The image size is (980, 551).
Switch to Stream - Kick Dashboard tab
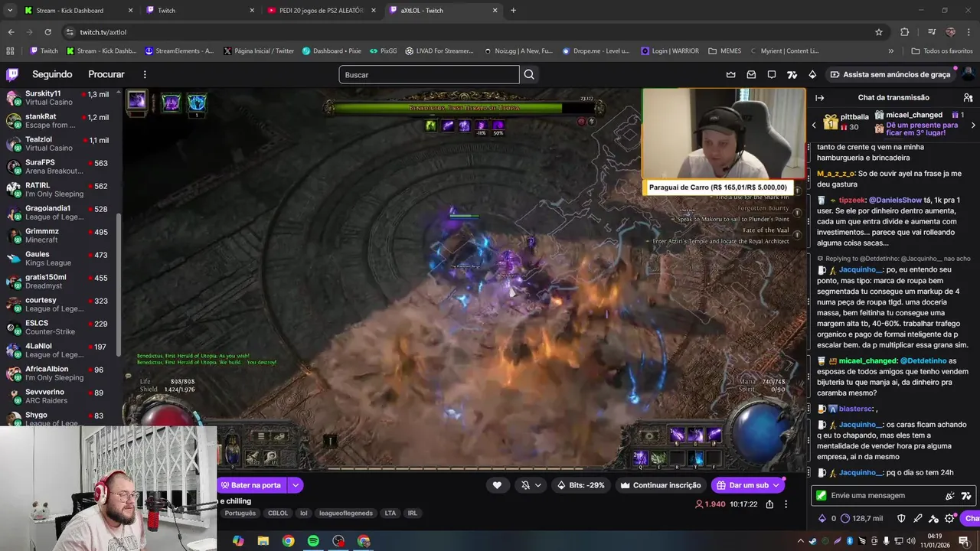pyautogui.click(x=78, y=10)
